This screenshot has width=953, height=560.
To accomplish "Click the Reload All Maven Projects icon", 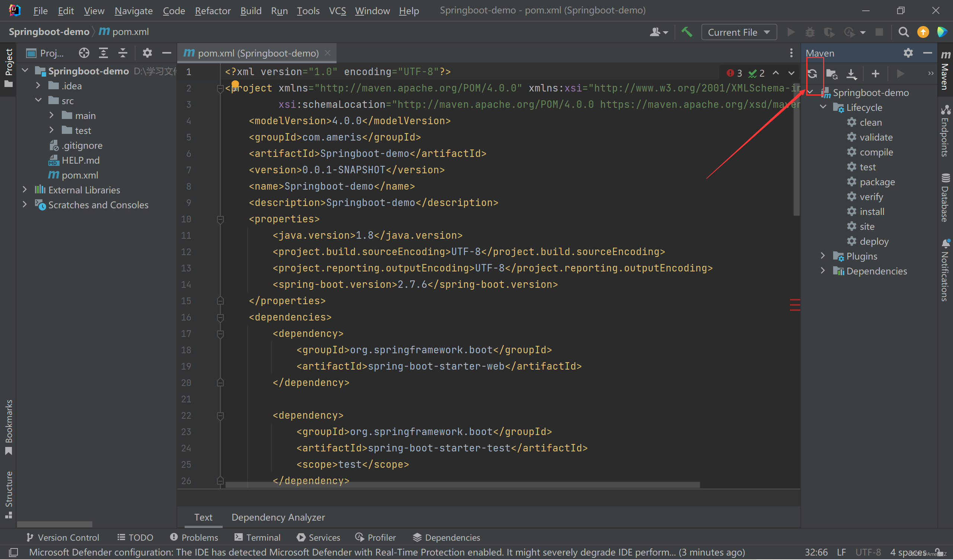I will pyautogui.click(x=812, y=74).
